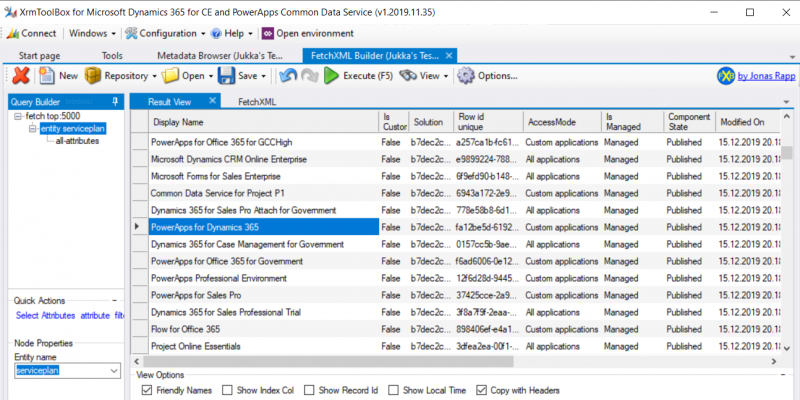
Task: Select Microsoft Forms for Sales Enterprise row
Action: (456, 176)
